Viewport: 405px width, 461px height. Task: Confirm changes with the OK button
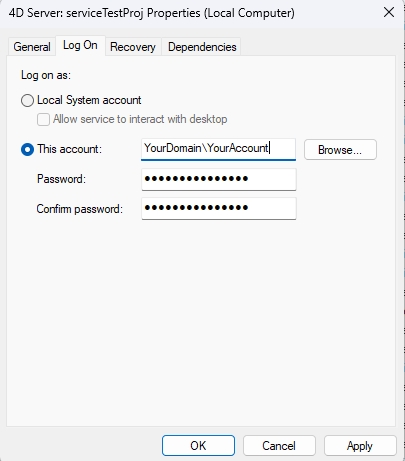198,445
